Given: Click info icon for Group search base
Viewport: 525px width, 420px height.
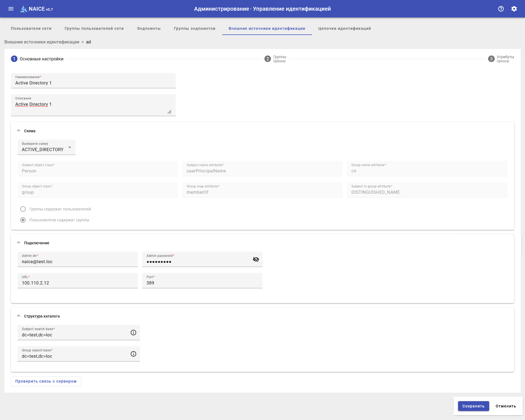Looking at the screenshot, I should (x=133, y=354).
